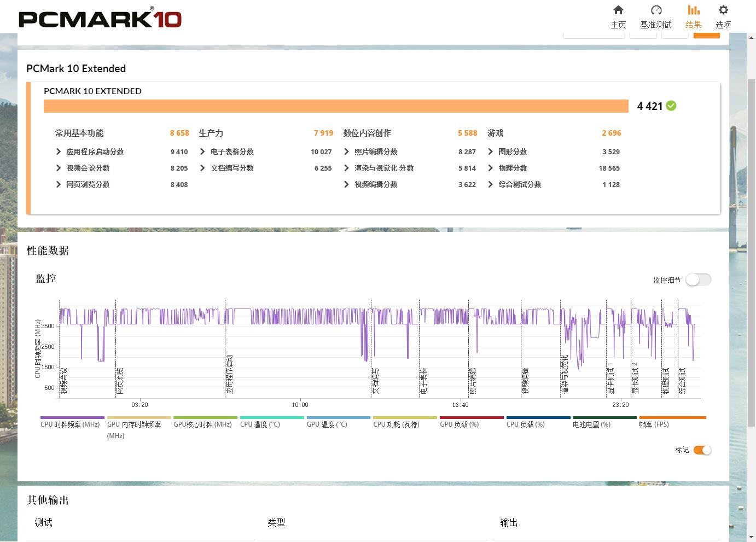The height and width of the screenshot is (542, 756).
Task: Click the 显卡测试 2 chart marker
Action: [635, 378]
